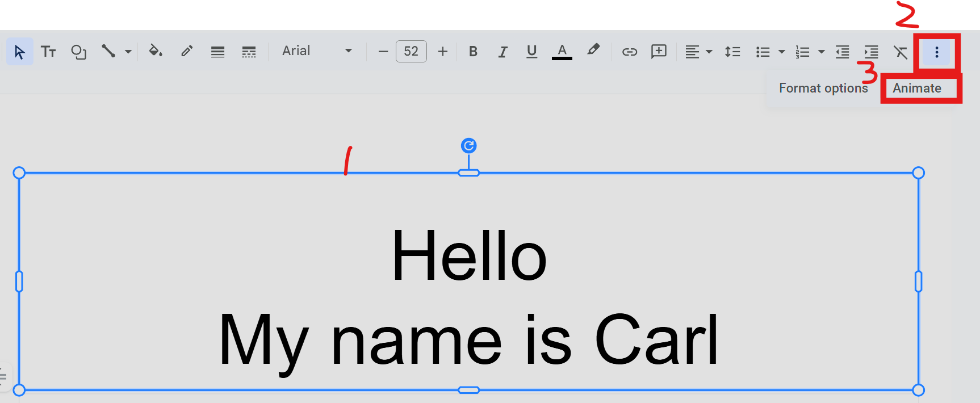Screen dimensions: 980x403
Task: Open Line and paragraph spacing
Action: click(732, 52)
